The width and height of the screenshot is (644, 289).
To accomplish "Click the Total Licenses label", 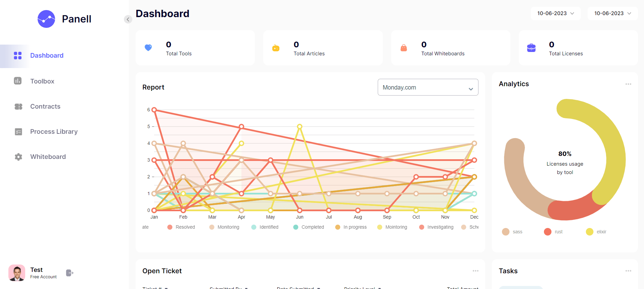I will coord(566,54).
